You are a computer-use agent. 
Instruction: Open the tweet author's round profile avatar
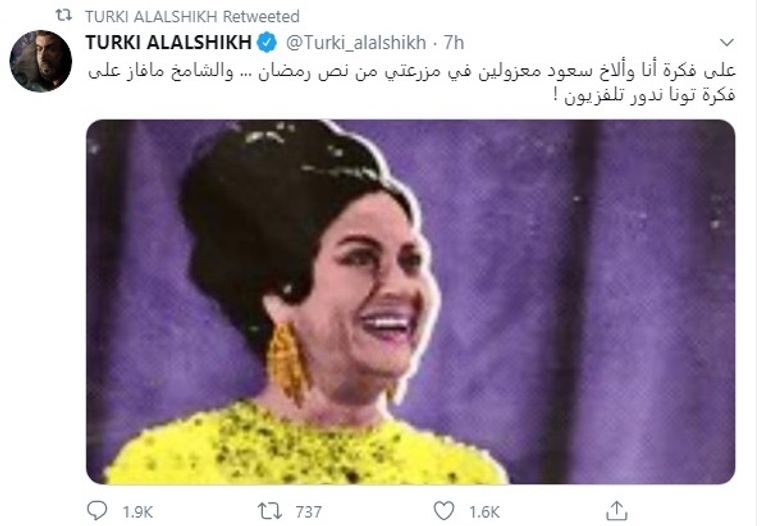tap(41, 61)
